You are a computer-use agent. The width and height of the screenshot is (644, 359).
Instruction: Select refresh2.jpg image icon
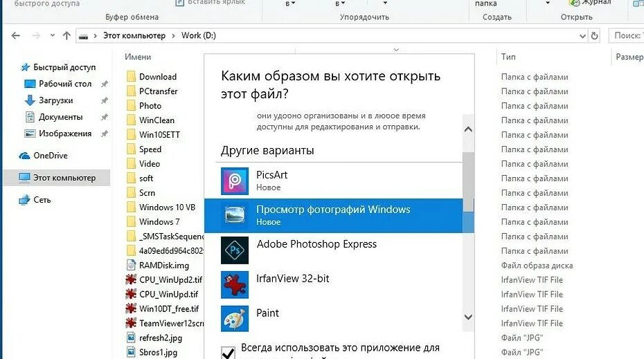tap(131, 338)
